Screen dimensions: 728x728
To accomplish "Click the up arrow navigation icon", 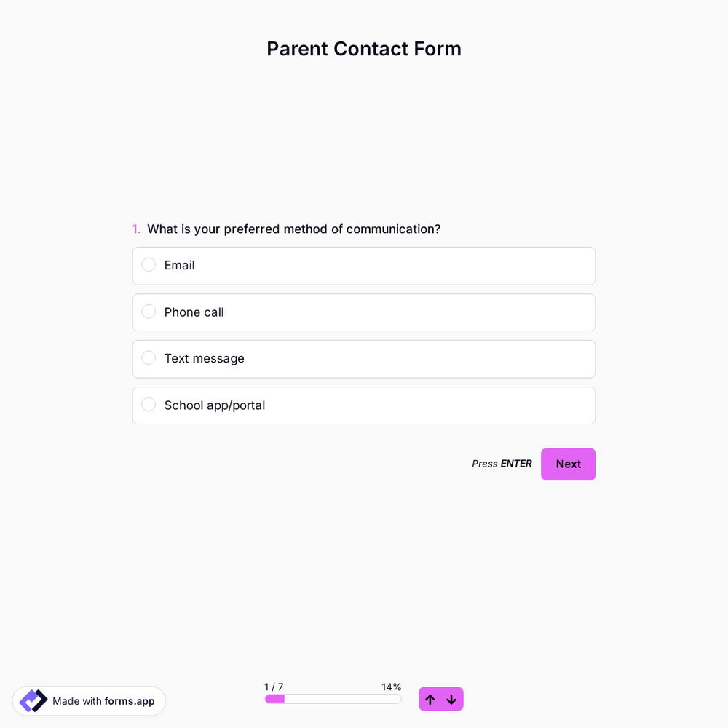I will pos(430,699).
